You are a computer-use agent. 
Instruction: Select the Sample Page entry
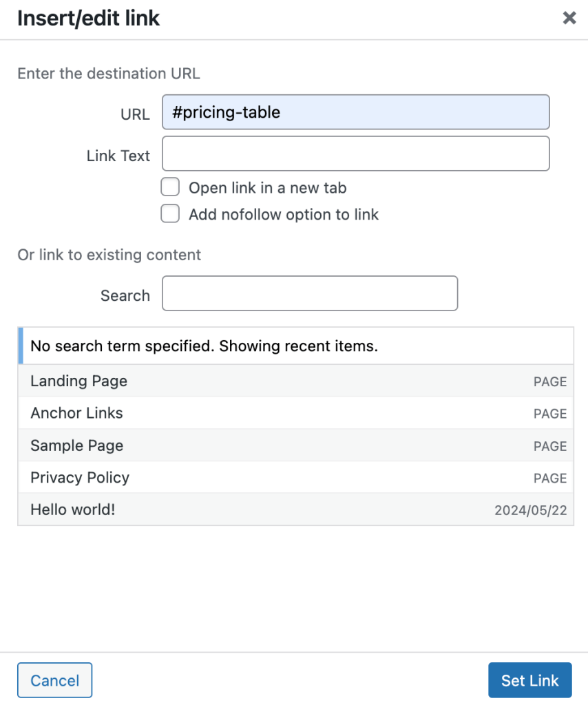pyautogui.click(x=76, y=445)
